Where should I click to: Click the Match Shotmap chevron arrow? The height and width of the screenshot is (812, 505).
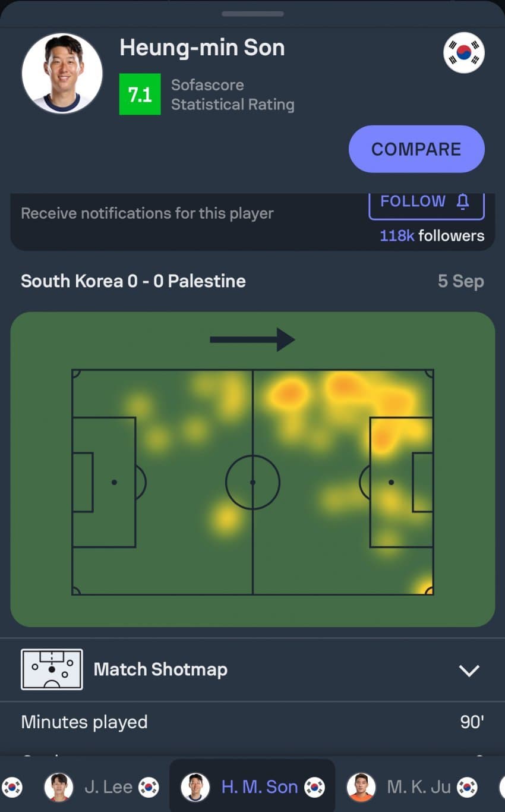(469, 671)
